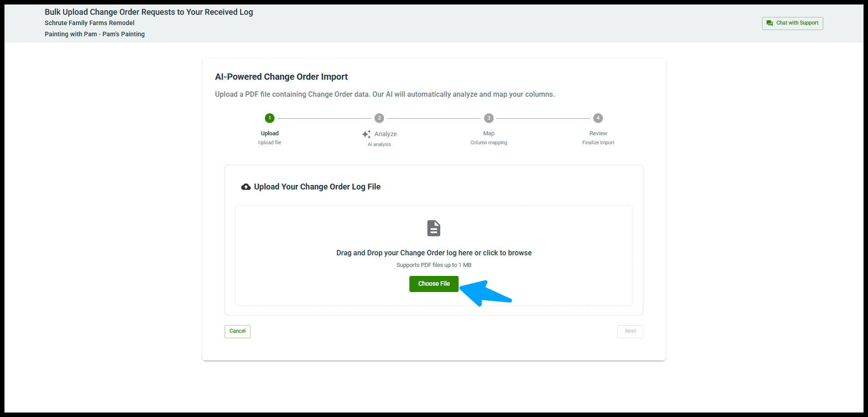Open Chat with Support
The height and width of the screenshot is (417, 868).
792,23
